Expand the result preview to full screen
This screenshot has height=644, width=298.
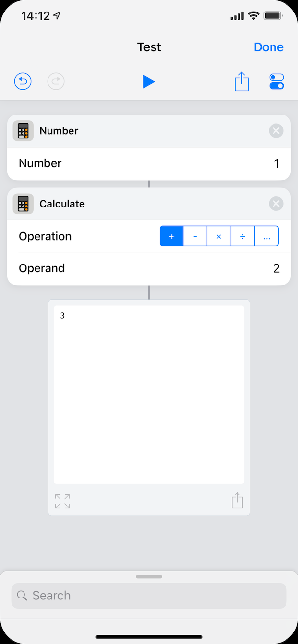62,501
